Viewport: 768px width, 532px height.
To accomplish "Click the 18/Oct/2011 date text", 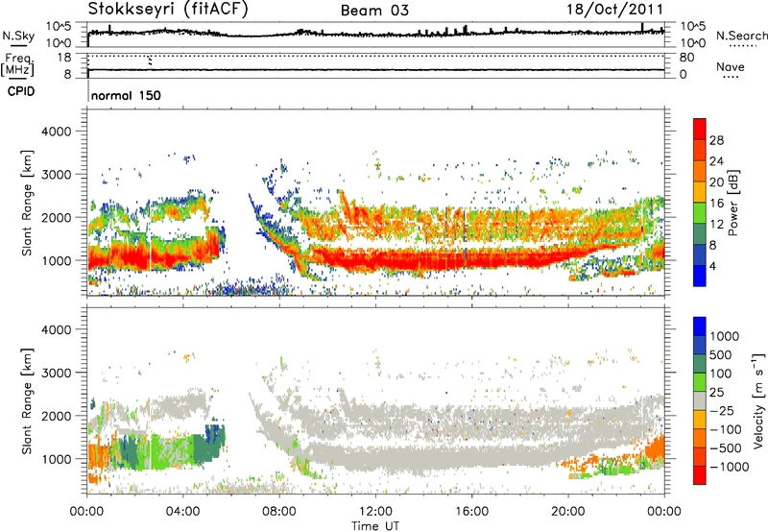I will [x=614, y=10].
